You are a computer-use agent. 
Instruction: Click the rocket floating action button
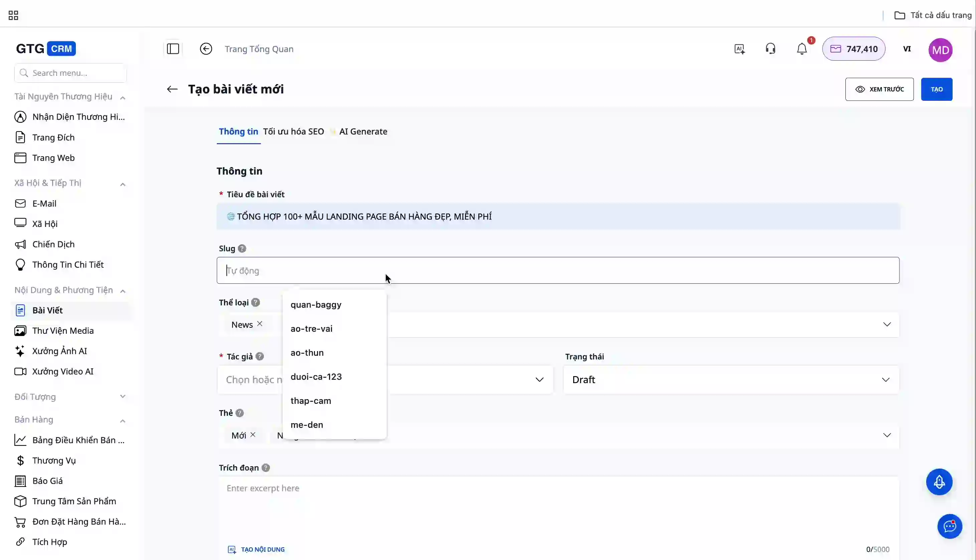coord(939,482)
